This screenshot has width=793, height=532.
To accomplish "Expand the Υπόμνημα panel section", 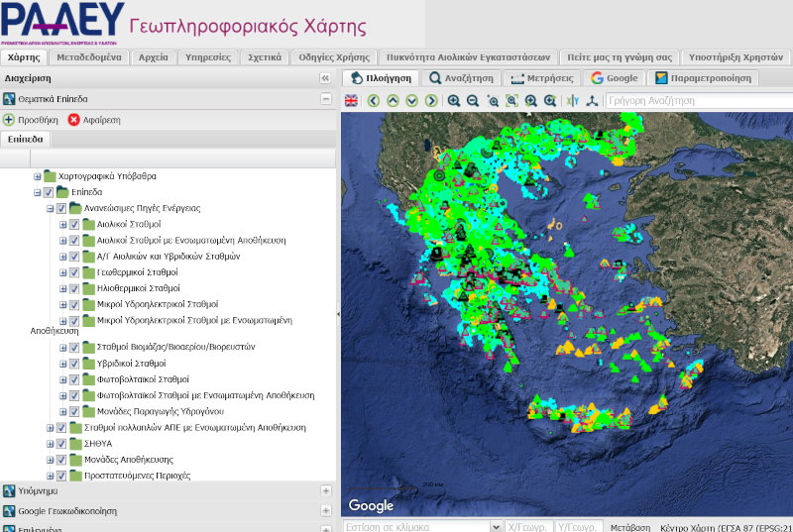I will click(325, 490).
